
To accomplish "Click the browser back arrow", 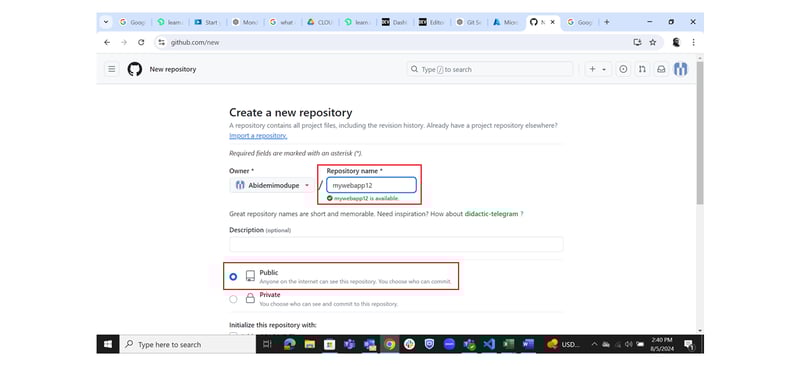I will coord(107,42).
